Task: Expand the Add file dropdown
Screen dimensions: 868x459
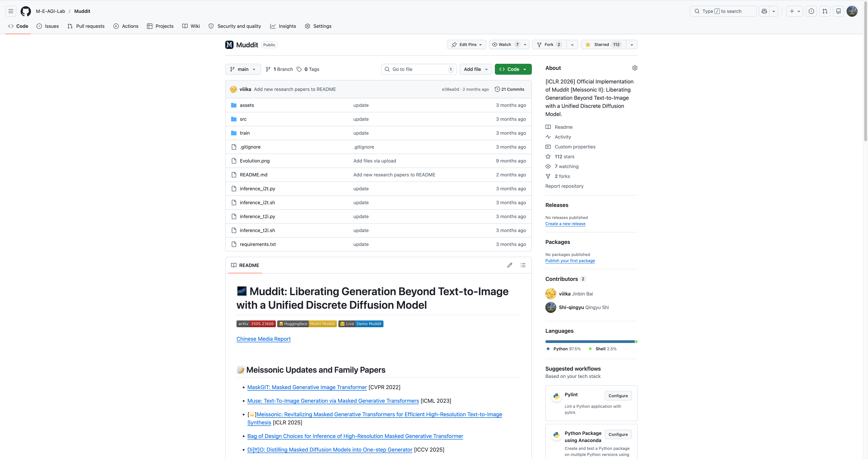Action: pos(475,69)
